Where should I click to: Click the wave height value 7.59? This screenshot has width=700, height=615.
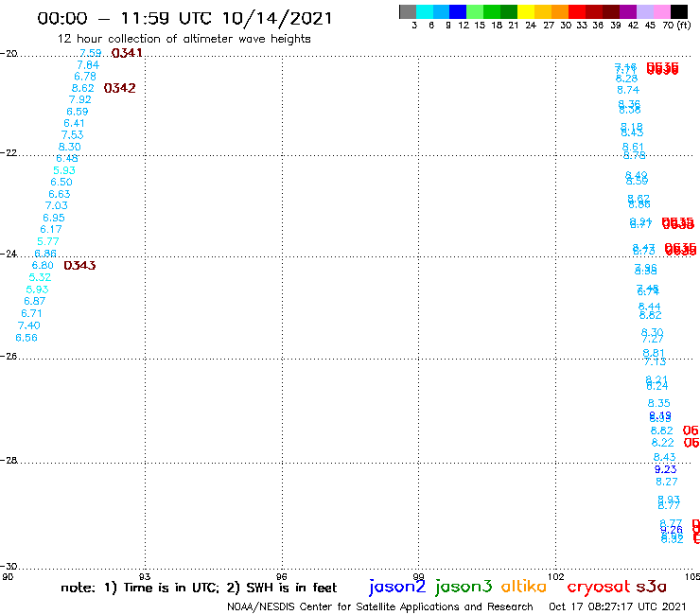pos(91,53)
